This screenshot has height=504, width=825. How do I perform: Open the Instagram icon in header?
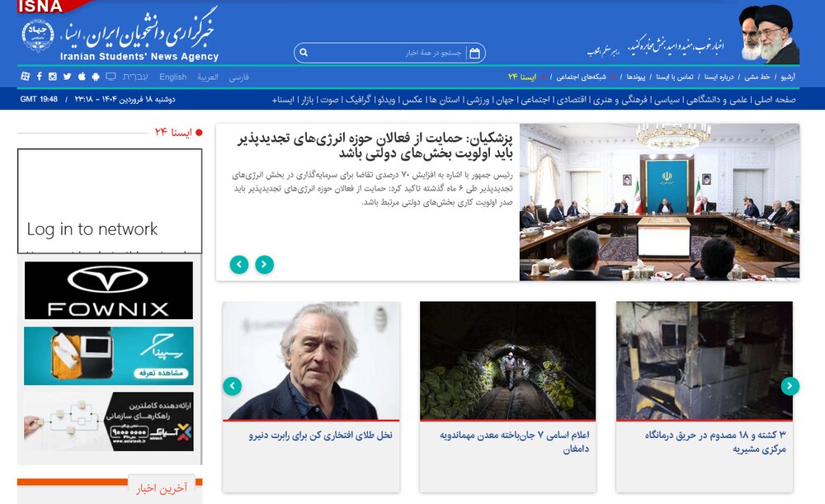coord(53,76)
